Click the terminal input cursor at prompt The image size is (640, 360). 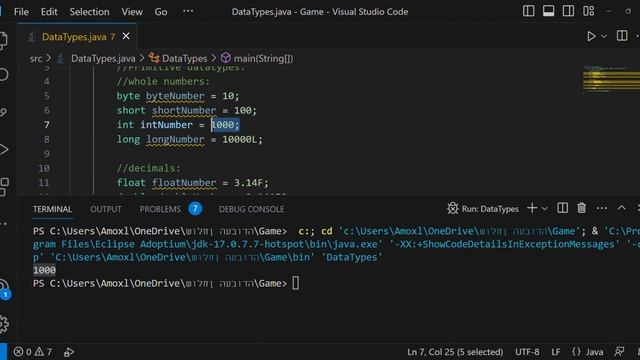click(x=296, y=283)
